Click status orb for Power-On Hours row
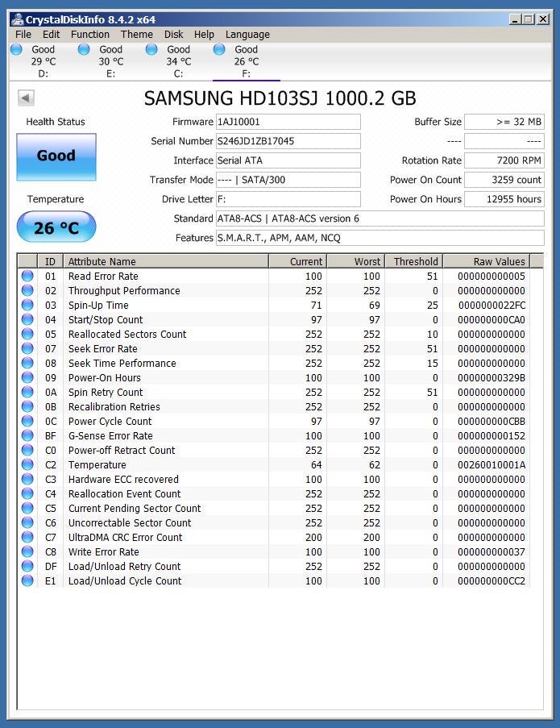The width and height of the screenshot is (560, 728). click(27, 377)
